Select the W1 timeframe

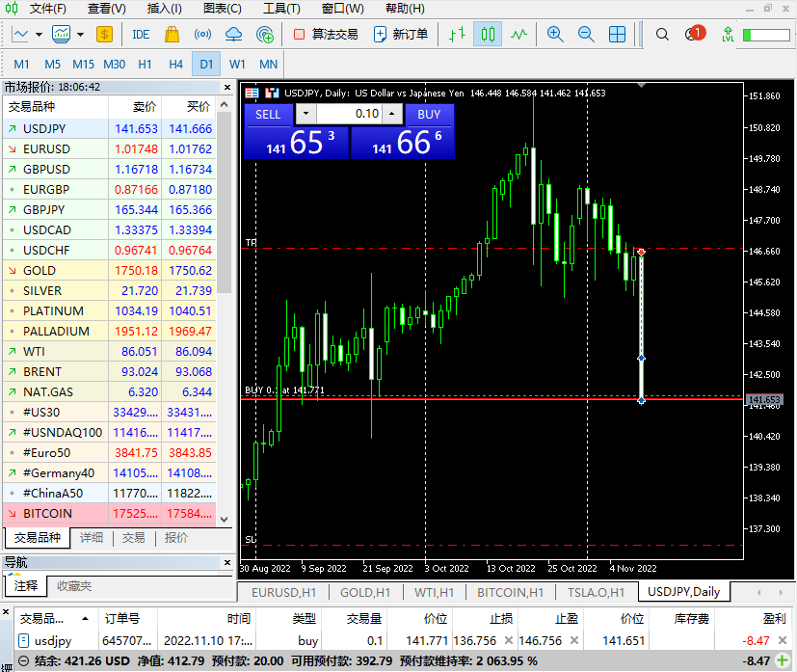click(237, 65)
